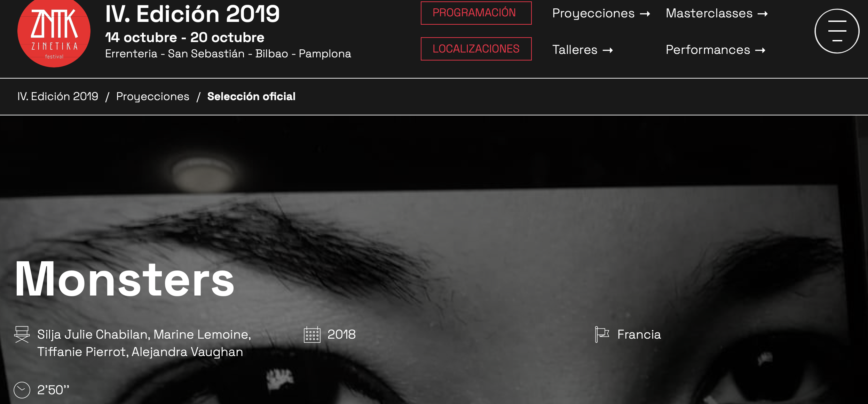The width and height of the screenshot is (868, 404).
Task: Click the arrow next to Performances
Action: (760, 50)
